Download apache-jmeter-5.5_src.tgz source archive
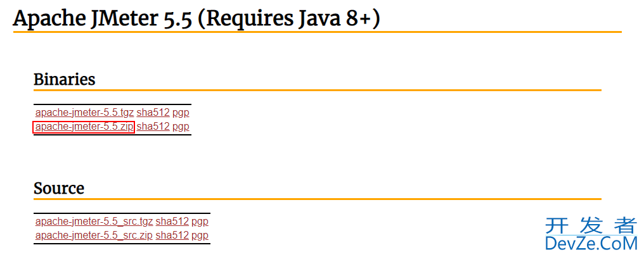Viewport: 644px width, 257px height. [x=94, y=222]
